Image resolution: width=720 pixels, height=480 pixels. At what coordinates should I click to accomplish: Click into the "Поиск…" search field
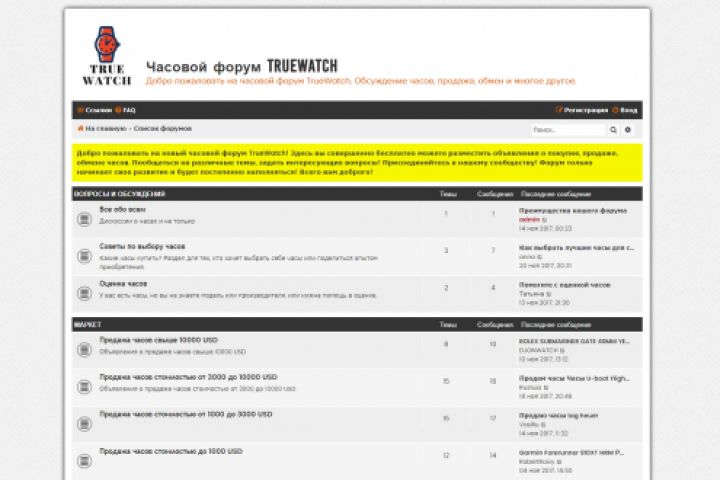pos(568,130)
